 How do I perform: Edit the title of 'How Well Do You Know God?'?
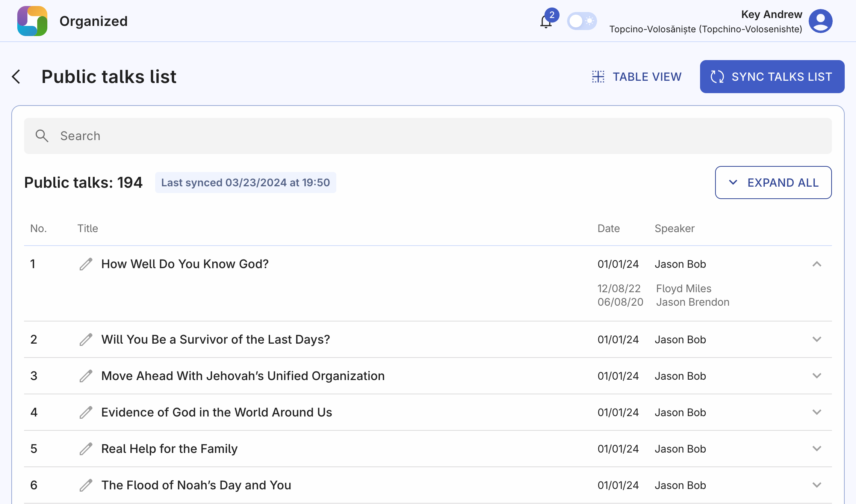tap(86, 264)
